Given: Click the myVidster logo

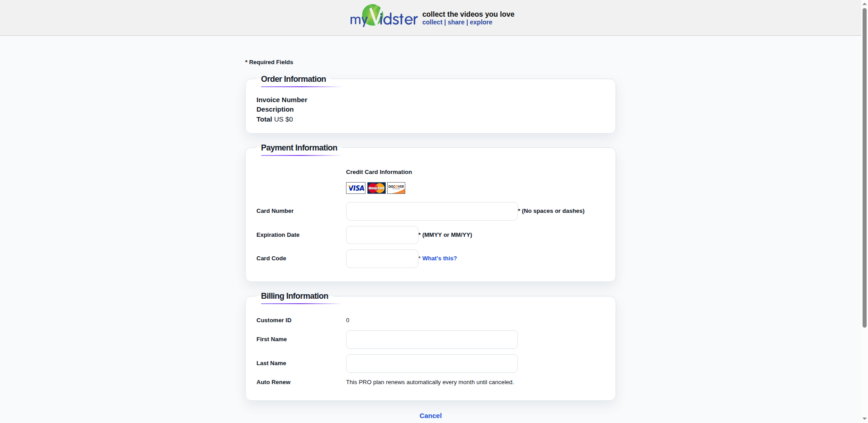Looking at the screenshot, I should (384, 16).
